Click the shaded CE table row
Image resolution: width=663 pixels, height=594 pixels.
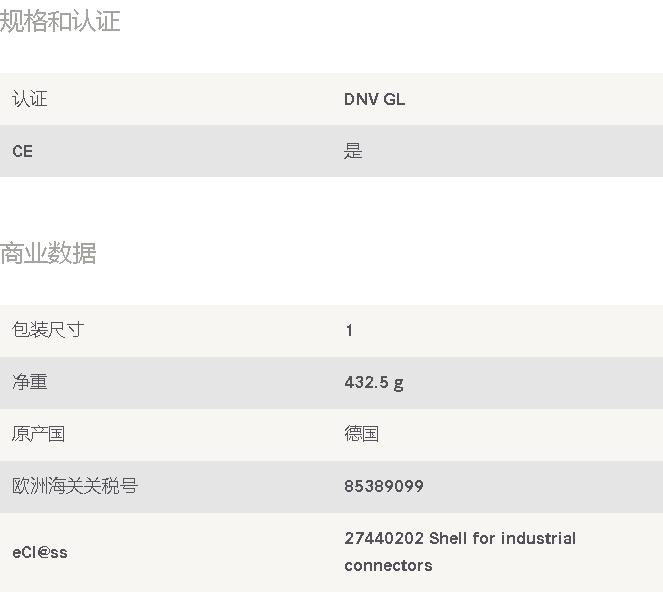tap(332, 151)
